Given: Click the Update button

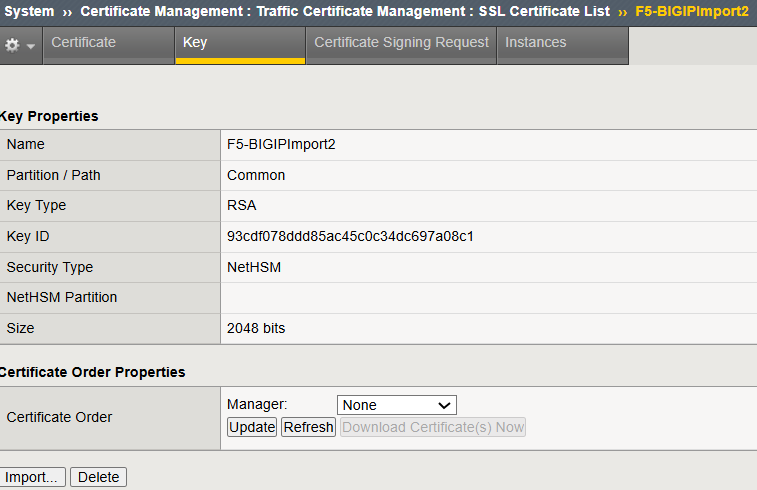Looking at the screenshot, I should (252, 427).
